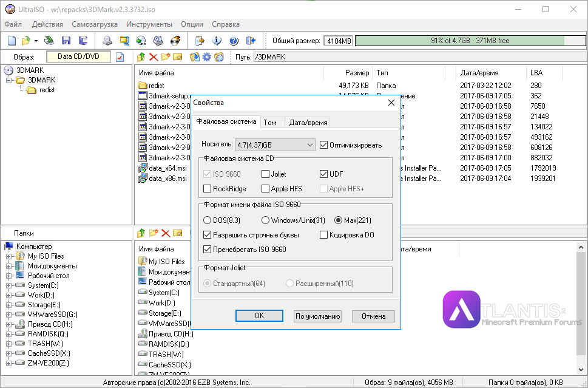Screen dimensions: 588x388
Task: Select the DOS(8.3) radio button
Action: [x=207, y=220]
